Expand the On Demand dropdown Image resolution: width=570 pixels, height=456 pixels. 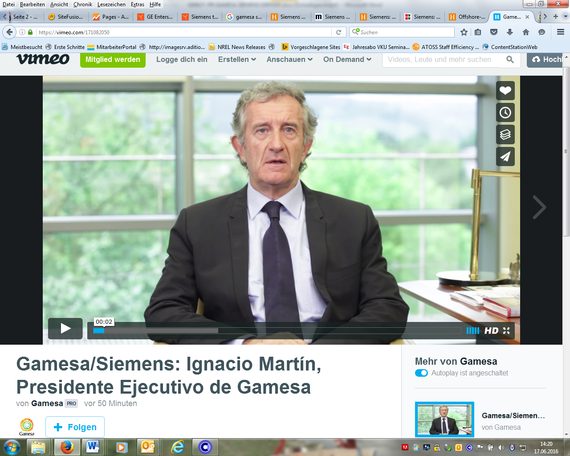[x=347, y=59]
